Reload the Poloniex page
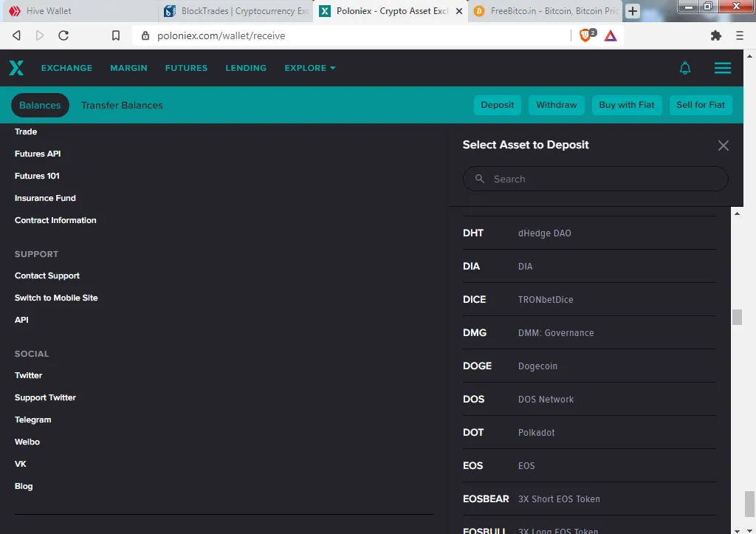The height and width of the screenshot is (534, 756). pos(63,35)
